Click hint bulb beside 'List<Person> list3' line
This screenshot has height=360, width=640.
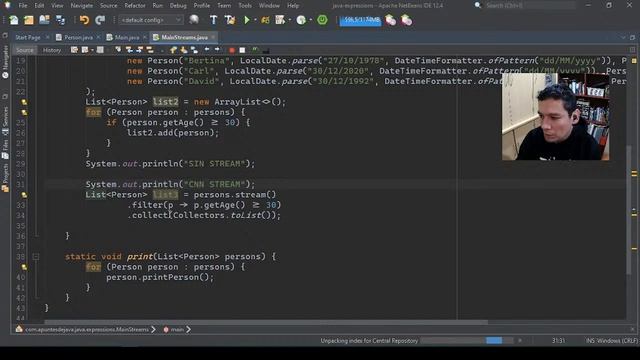[x=24, y=195]
